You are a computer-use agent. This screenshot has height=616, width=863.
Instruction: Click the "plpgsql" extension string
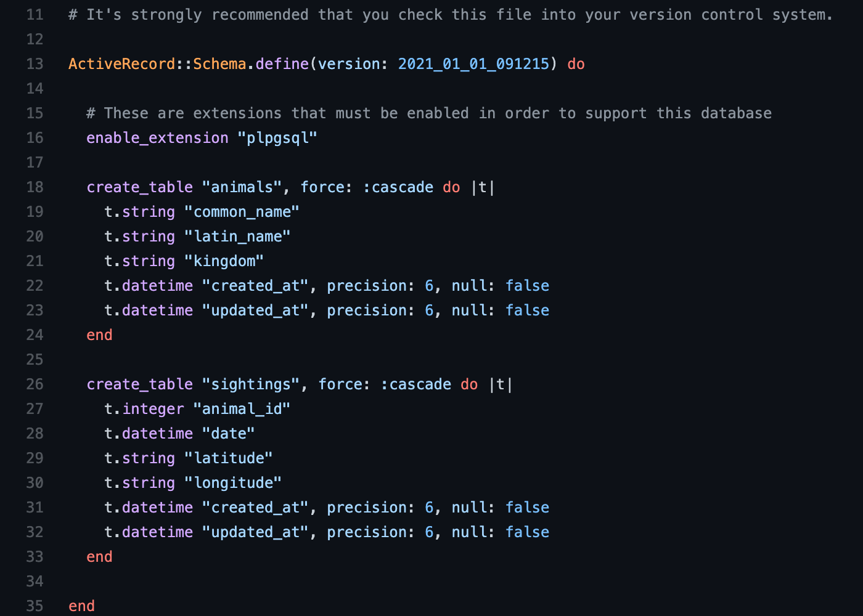pyautogui.click(x=277, y=138)
